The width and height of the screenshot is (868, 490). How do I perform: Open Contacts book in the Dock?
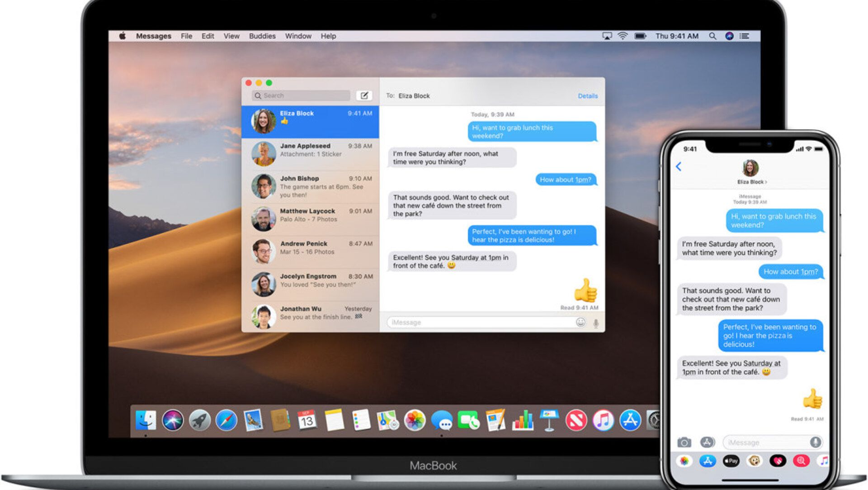[280, 420]
